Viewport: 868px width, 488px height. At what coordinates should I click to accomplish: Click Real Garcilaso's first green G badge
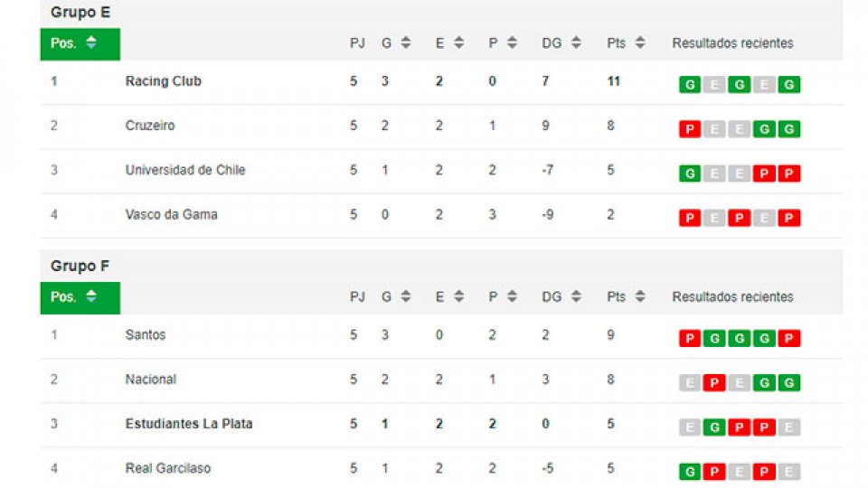pyautogui.click(x=690, y=472)
